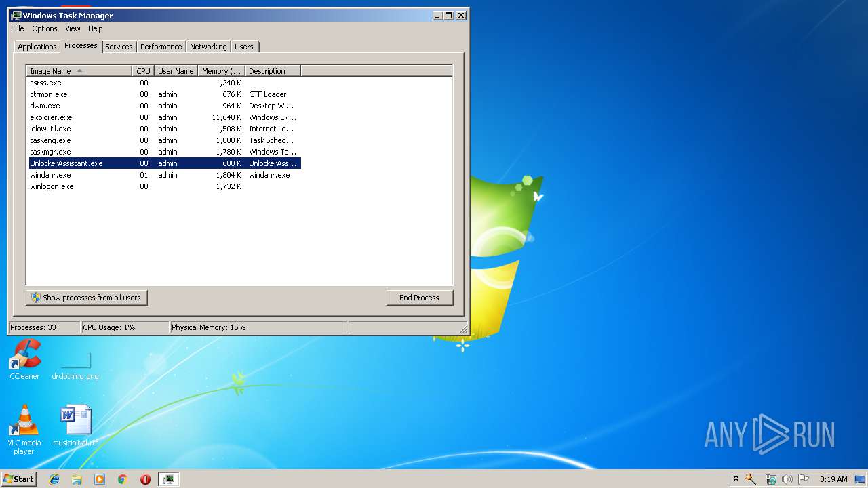The height and width of the screenshot is (488, 868).
Task: Open the CCleaner desktop shortcut
Action: (x=25, y=359)
